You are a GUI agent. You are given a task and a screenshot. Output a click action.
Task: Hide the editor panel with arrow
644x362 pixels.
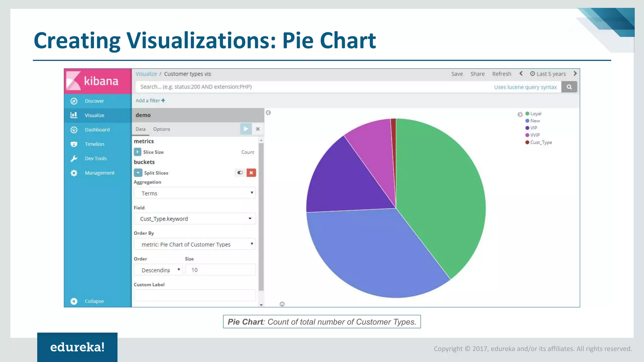268,112
